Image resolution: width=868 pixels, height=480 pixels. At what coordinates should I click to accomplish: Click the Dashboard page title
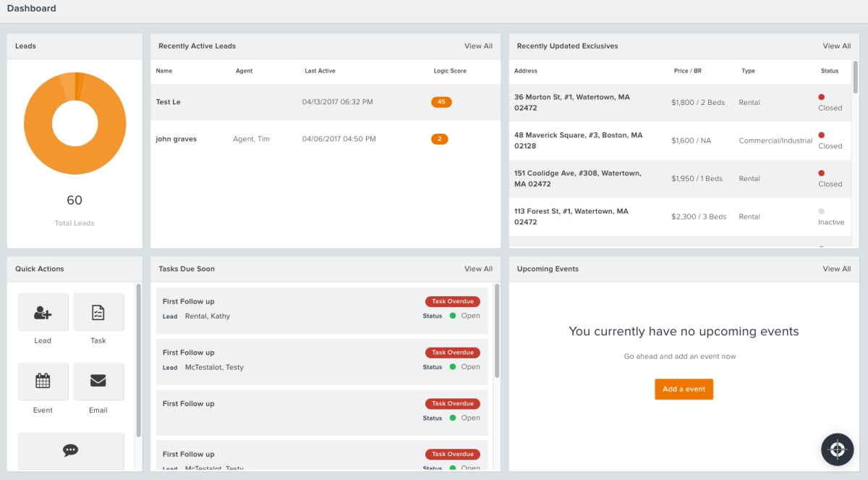click(31, 9)
